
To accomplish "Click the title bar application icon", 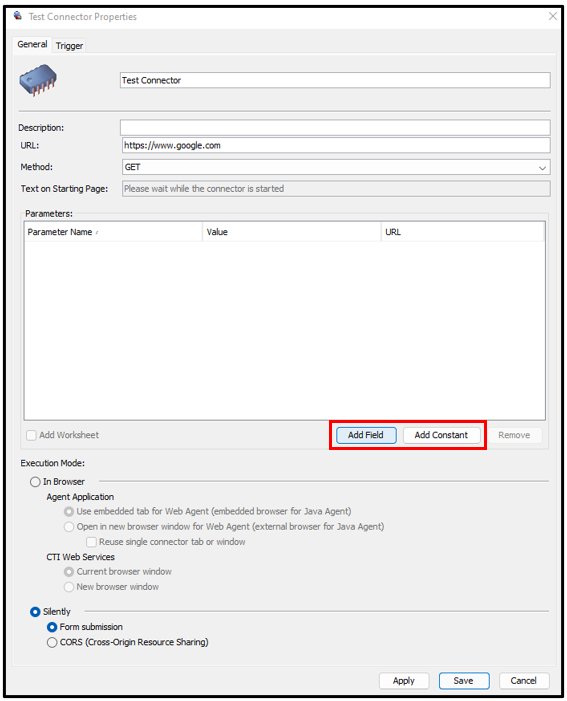I will click(x=18, y=16).
